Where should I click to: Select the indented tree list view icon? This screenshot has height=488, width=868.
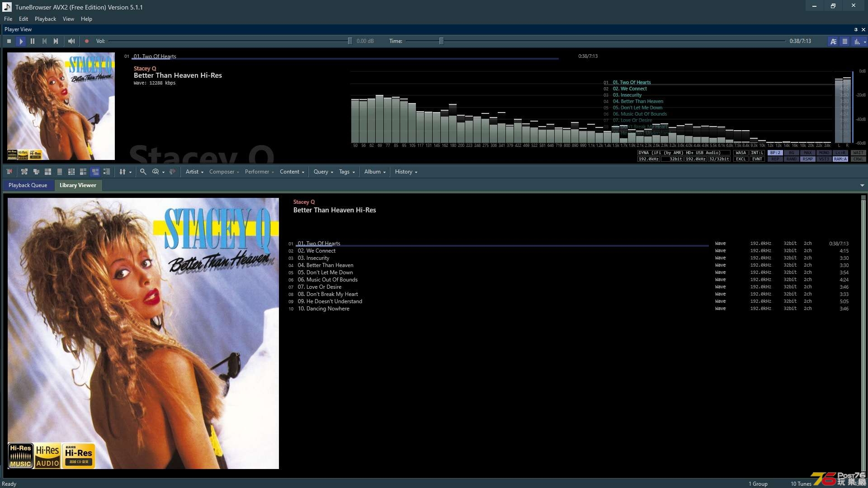point(107,172)
